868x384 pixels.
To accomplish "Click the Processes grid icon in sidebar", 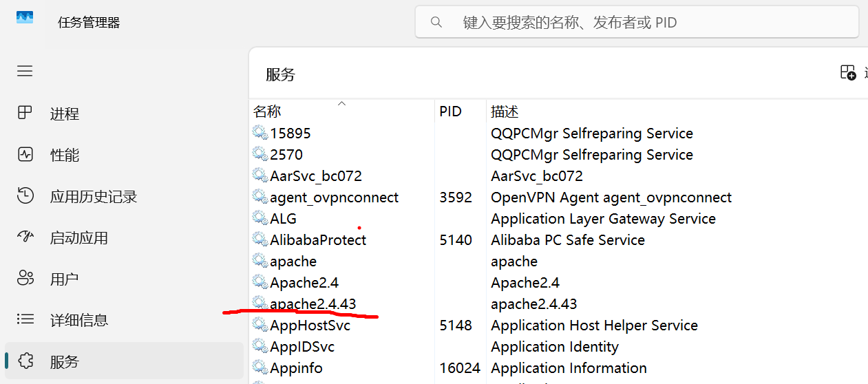I will (25, 113).
